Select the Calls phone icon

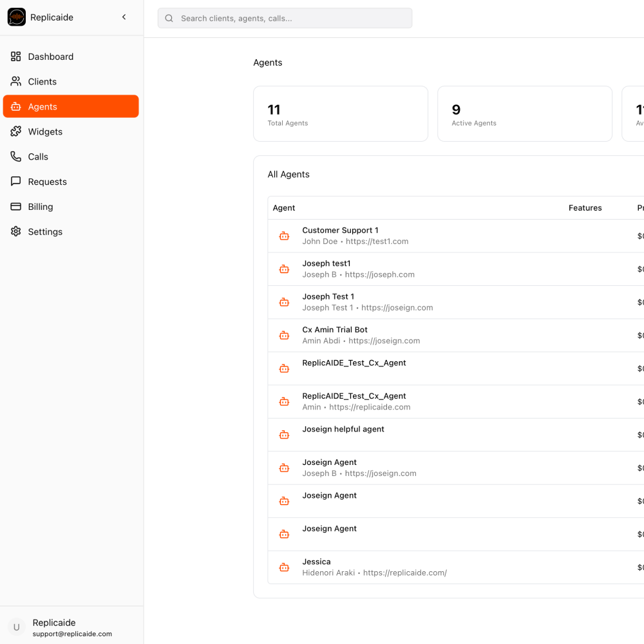point(15,156)
